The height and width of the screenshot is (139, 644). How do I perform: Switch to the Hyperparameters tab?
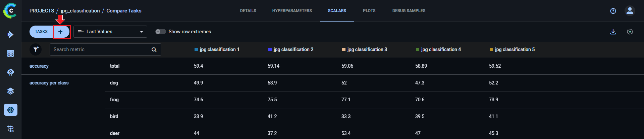point(292,11)
